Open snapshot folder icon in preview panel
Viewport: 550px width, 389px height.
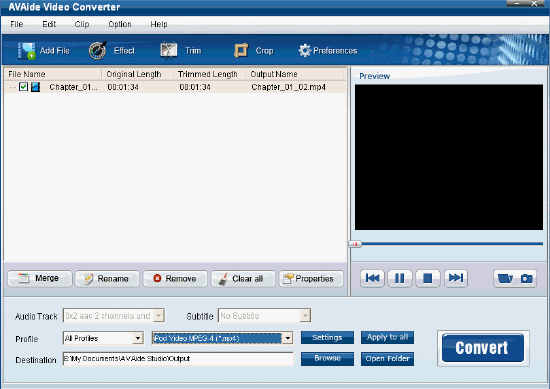pos(505,279)
